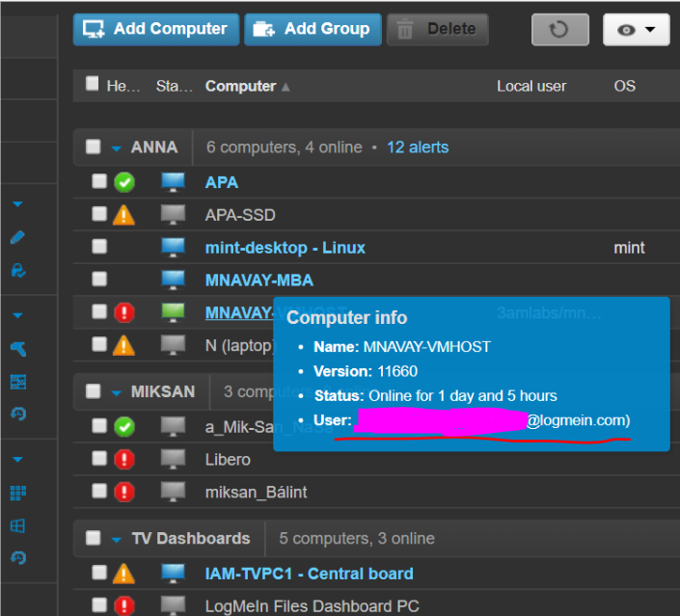The height and width of the screenshot is (616, 680).
Task: Click MNAVAY-VMHOST red alert icon
Action: [x=124, y=312]
